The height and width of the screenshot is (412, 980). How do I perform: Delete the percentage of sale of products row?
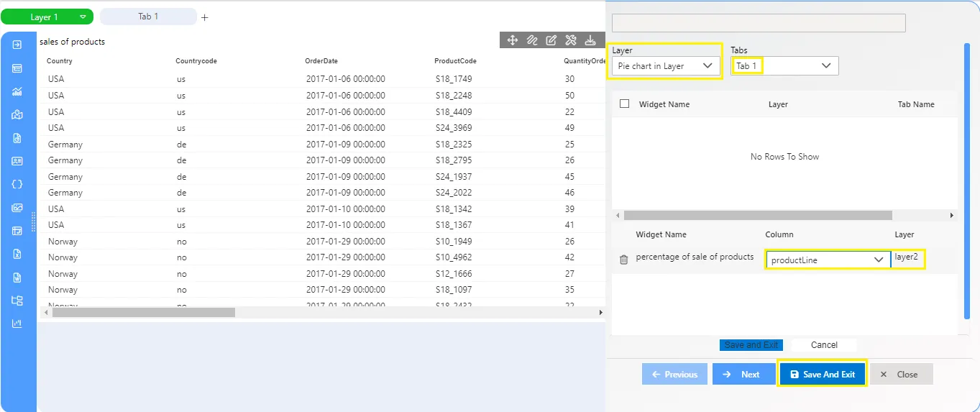click(x=623, y=260)
